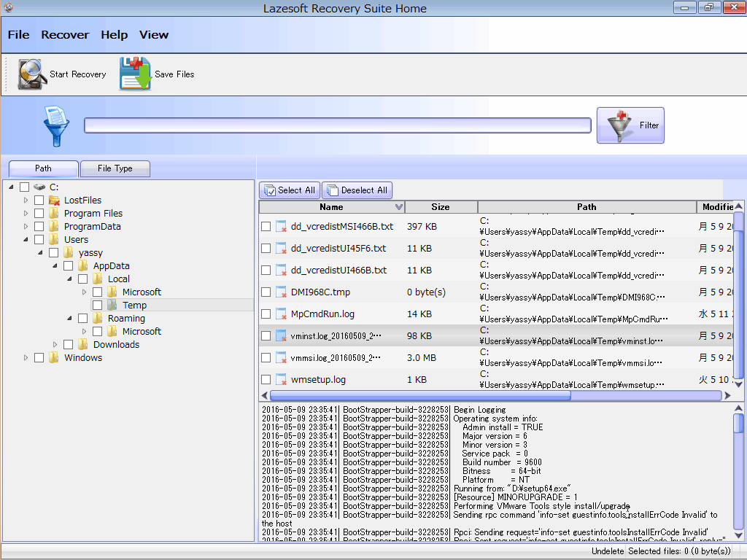
Task: Switch to the Path tab
Action: click(43, 168)
